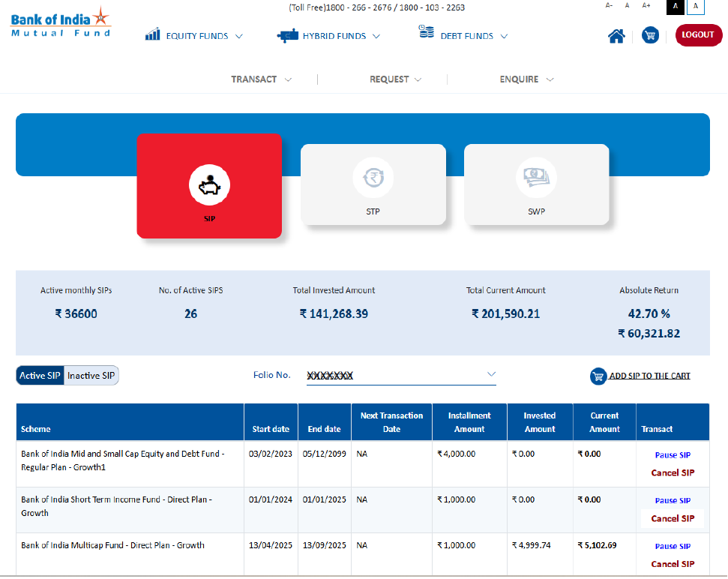This screenshot has height=579, width=728.
Task: Reset font size with plain A control
Action: pos(628,5)
